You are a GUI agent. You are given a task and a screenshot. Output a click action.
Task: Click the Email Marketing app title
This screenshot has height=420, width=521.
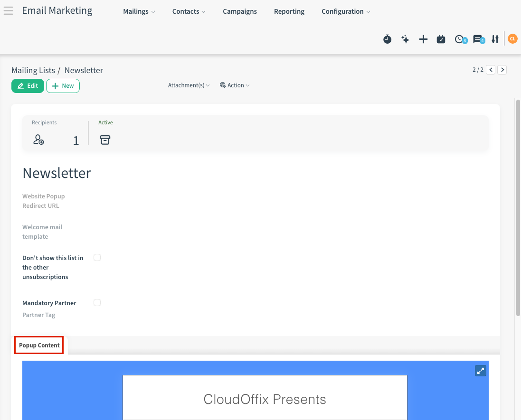pyautogui.click(x=57, y=10)
